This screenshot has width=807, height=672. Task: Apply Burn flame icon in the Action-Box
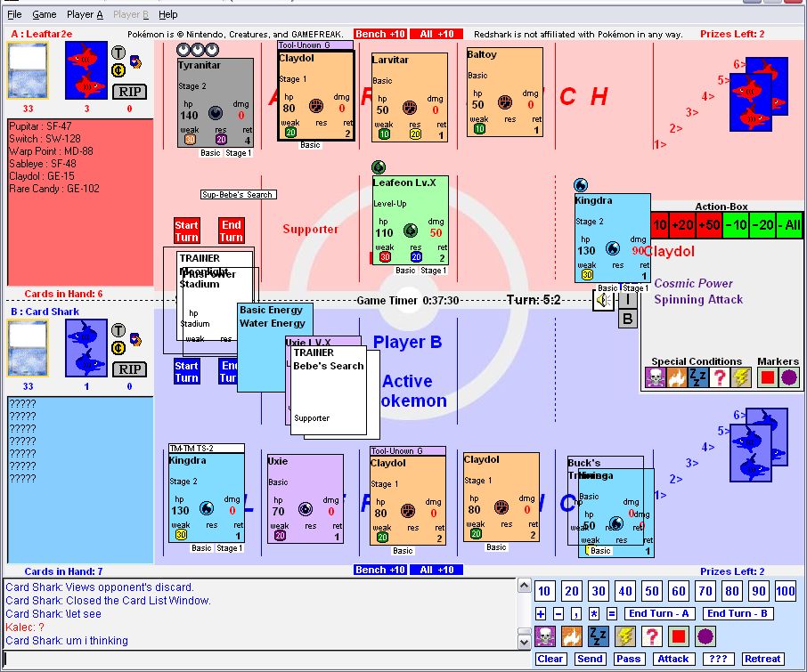[677, 378]
